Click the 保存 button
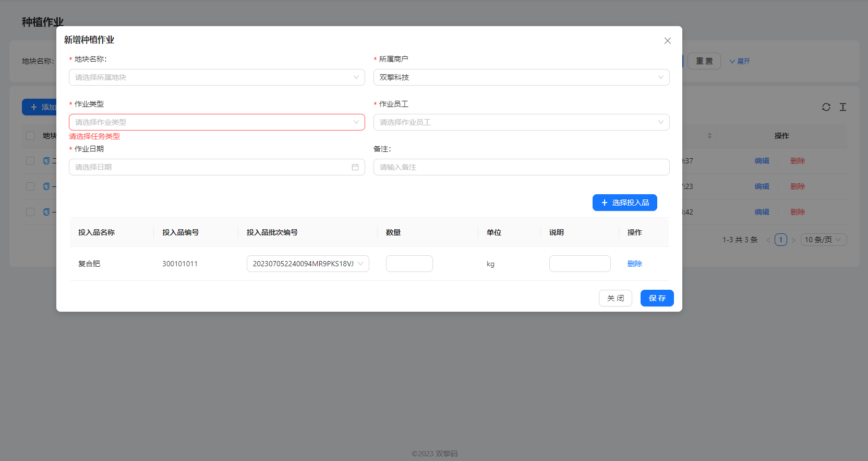Image resolution: width=868 pixels, height=461 pixels. point(657,298)
